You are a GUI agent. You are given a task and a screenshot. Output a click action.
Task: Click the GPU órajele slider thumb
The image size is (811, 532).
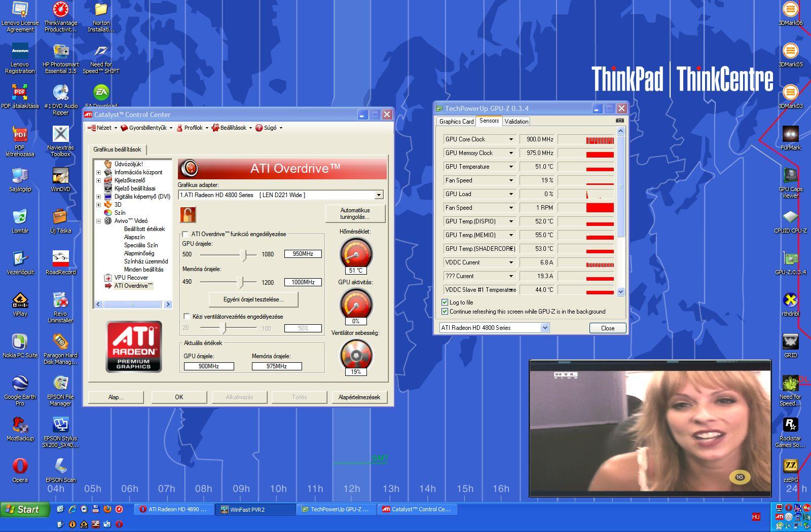243,254
